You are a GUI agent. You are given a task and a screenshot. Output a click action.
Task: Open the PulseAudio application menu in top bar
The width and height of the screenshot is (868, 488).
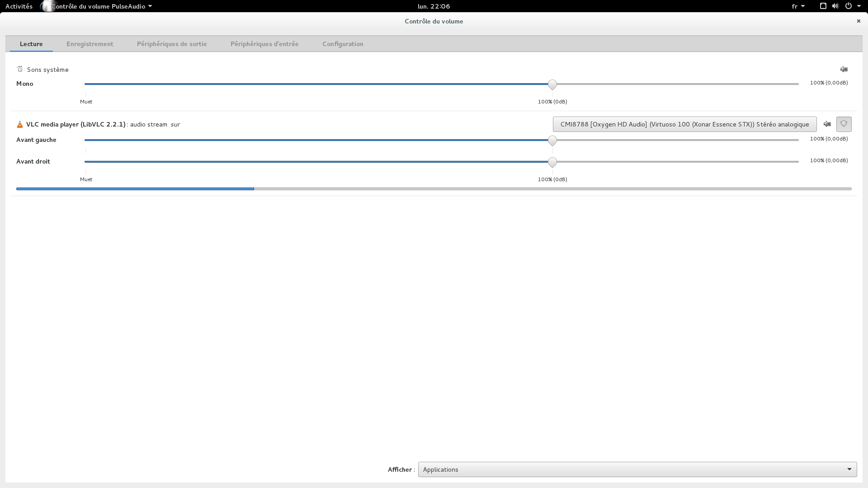pyautogui.click(x=101, y=6)
